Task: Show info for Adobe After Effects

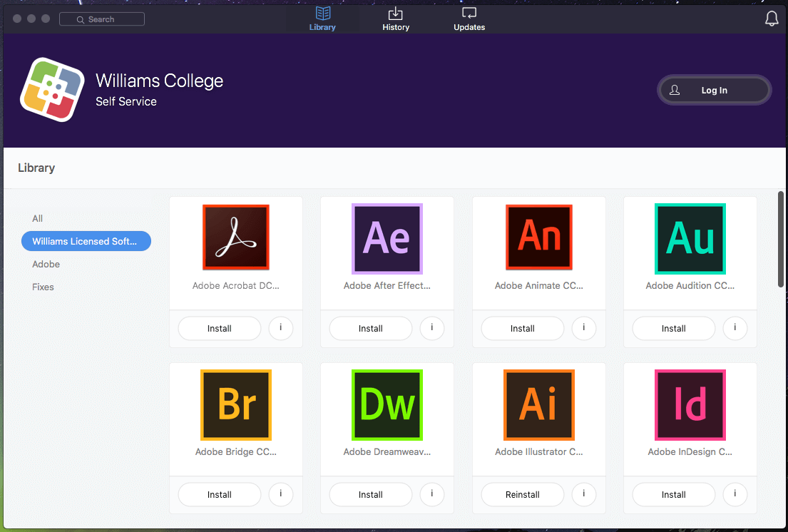Action: (x=432, y=328)
